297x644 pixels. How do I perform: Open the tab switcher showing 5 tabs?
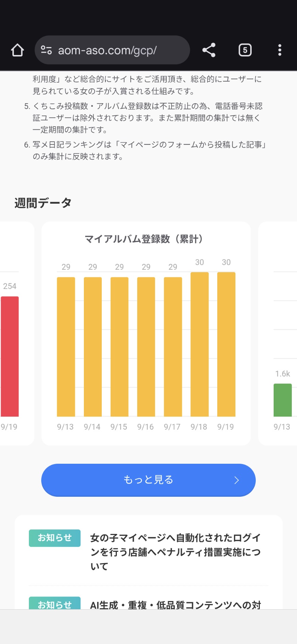(245, 50)
